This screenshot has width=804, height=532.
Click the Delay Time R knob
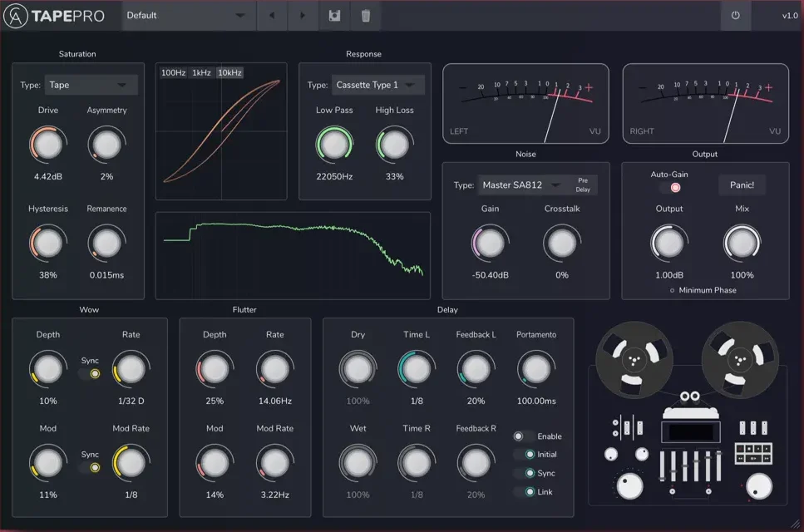[x=417, y=463]
